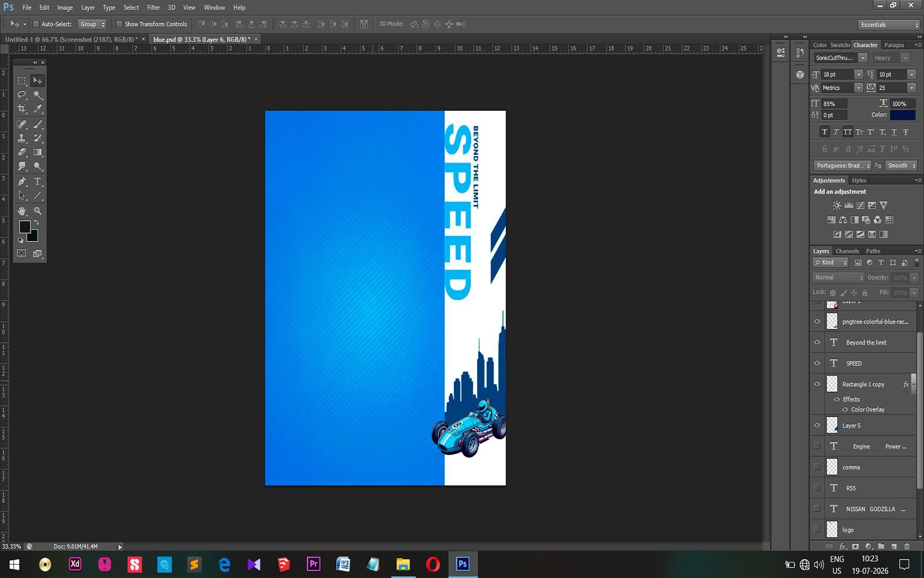Open the Image menu

click(65, 8)
